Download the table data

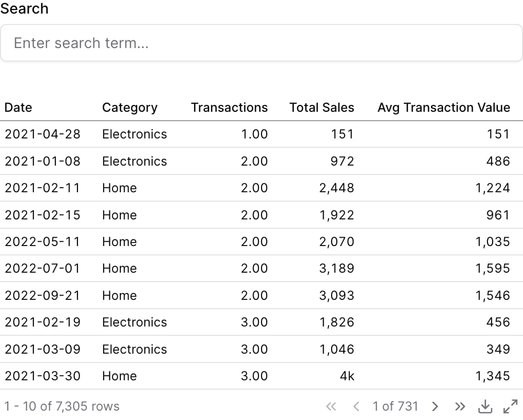[485, 406]
